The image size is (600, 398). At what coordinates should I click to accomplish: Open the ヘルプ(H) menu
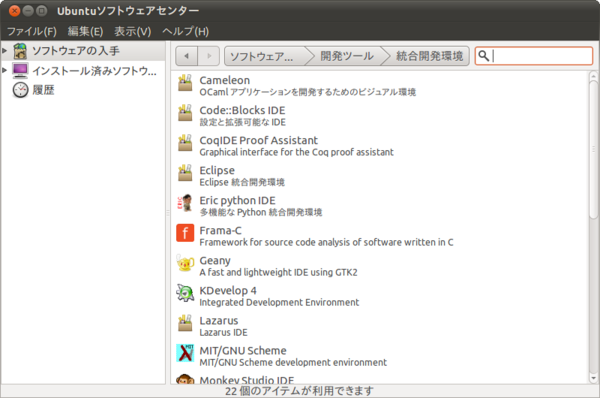point(186,31)
